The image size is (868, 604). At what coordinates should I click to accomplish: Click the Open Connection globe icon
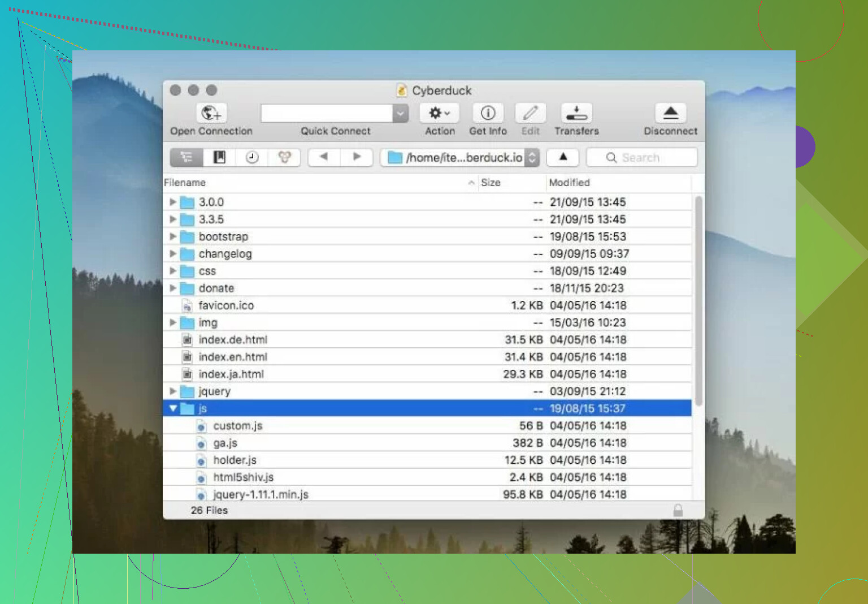click(x=211, y=113)
